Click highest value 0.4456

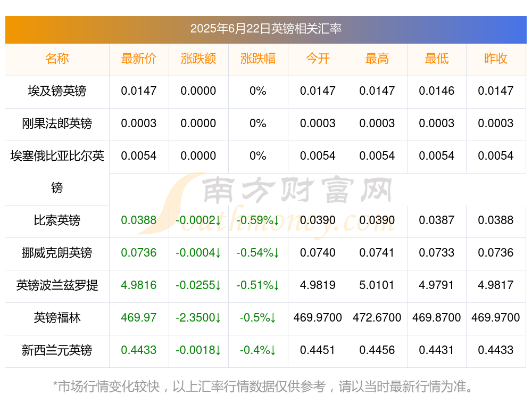click(377, 350)
